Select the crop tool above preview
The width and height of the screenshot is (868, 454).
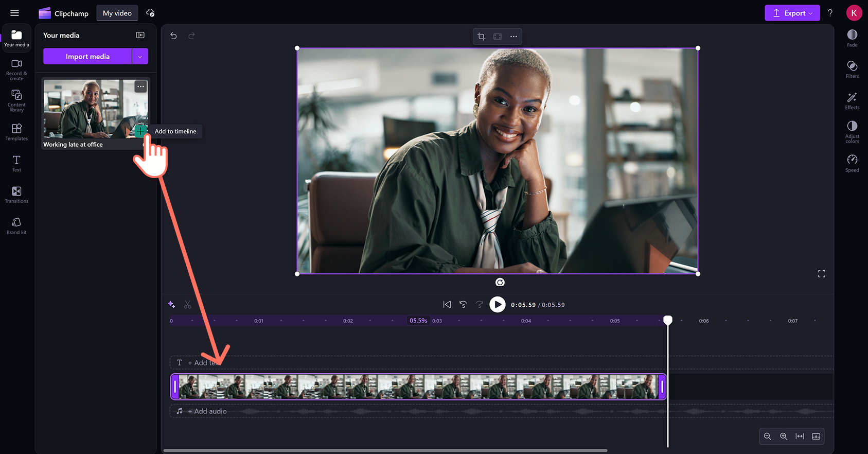coord(481,37)
